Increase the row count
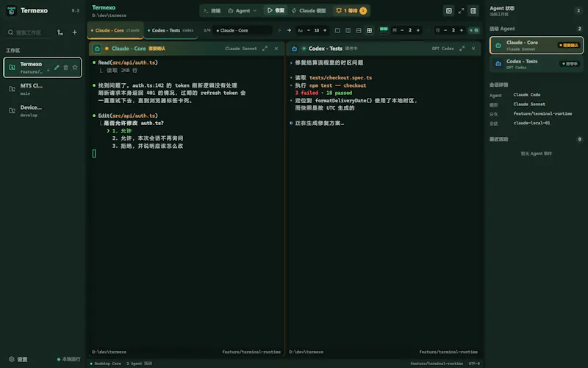Screen dimensions: 588x368 pyautogui.click(x=462, y=30)
